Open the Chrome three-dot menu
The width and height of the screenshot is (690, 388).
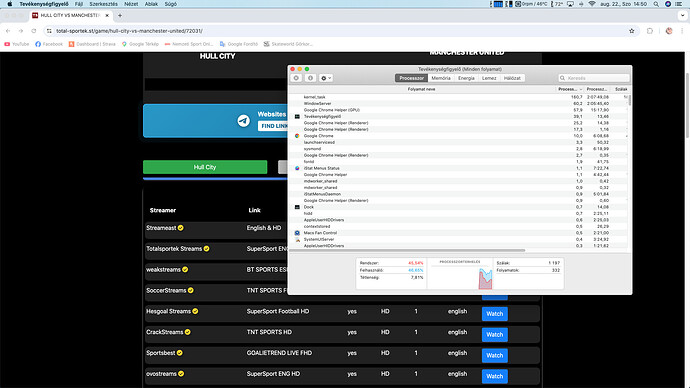pyautogui.click(x=682, y=31)
